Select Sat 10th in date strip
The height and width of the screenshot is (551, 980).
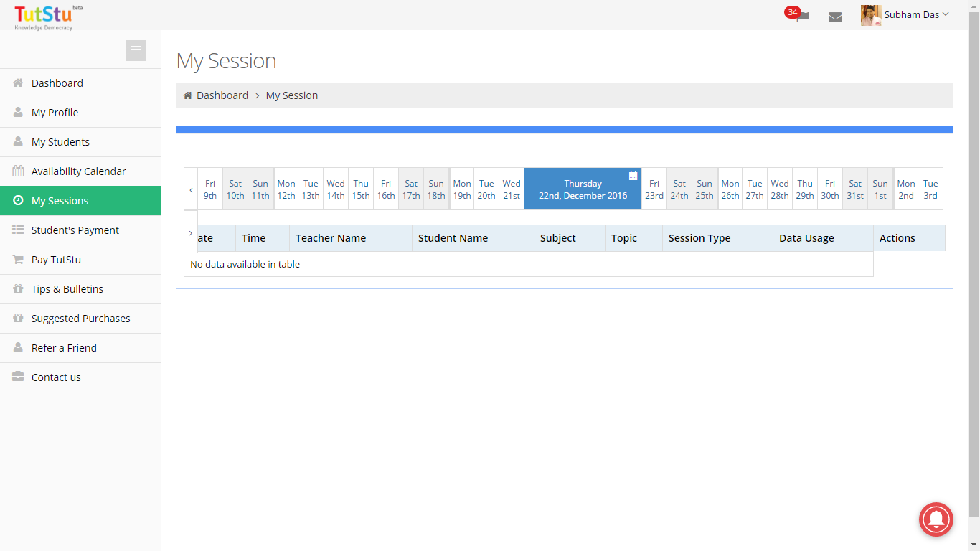pos(235,189)
